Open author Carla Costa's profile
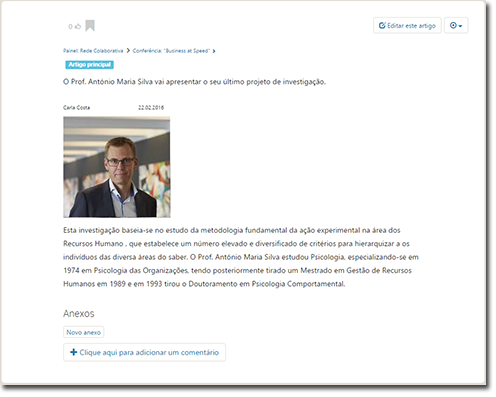Image resolution: width=496 pixels, height=397 pixels. click(x=76, y=107)
